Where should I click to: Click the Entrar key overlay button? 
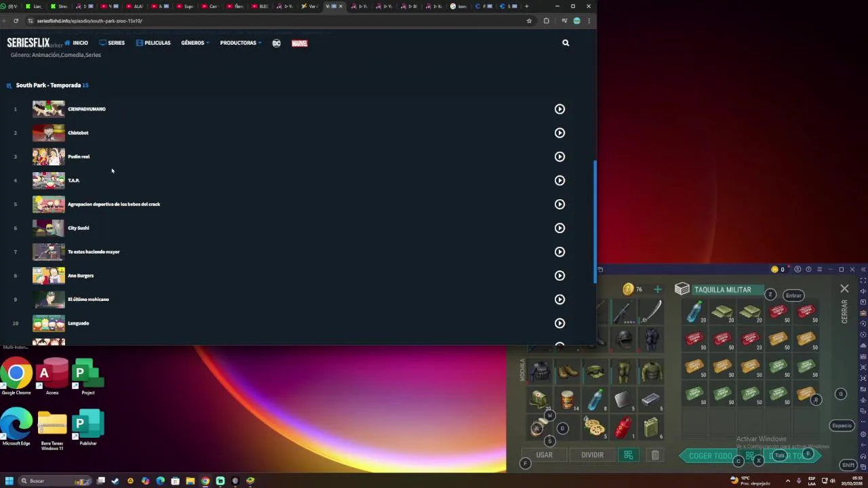coord(793,296)
